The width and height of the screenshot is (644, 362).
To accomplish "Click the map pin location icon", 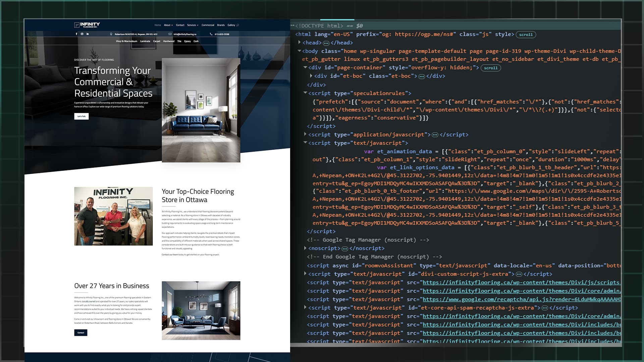I will coord(111,34).
